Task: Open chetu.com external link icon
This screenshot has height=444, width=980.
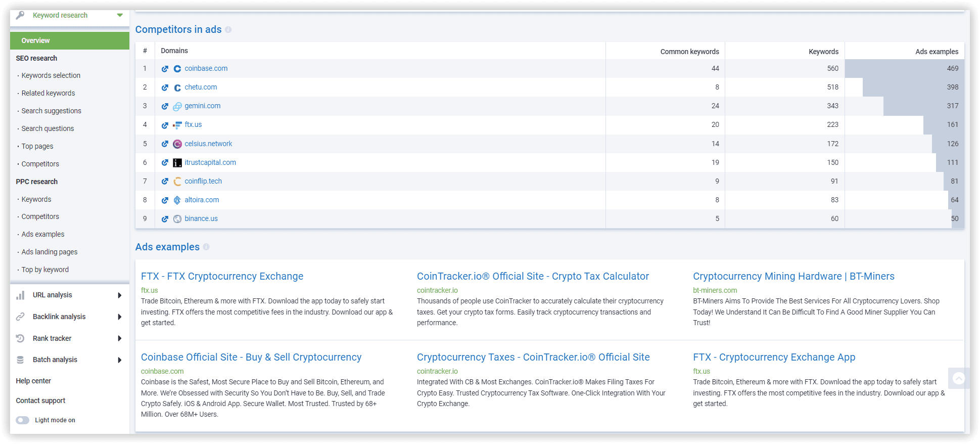Action: [x=165, y=87]
